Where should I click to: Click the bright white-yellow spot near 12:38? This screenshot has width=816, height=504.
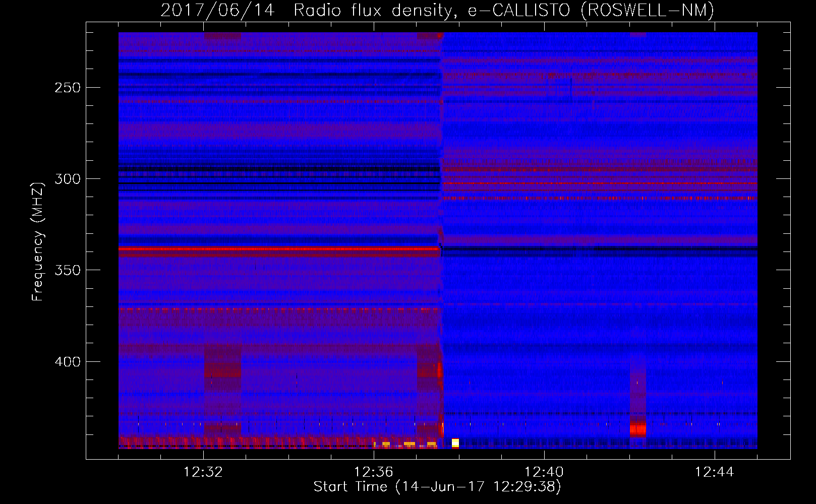(455, 443)
